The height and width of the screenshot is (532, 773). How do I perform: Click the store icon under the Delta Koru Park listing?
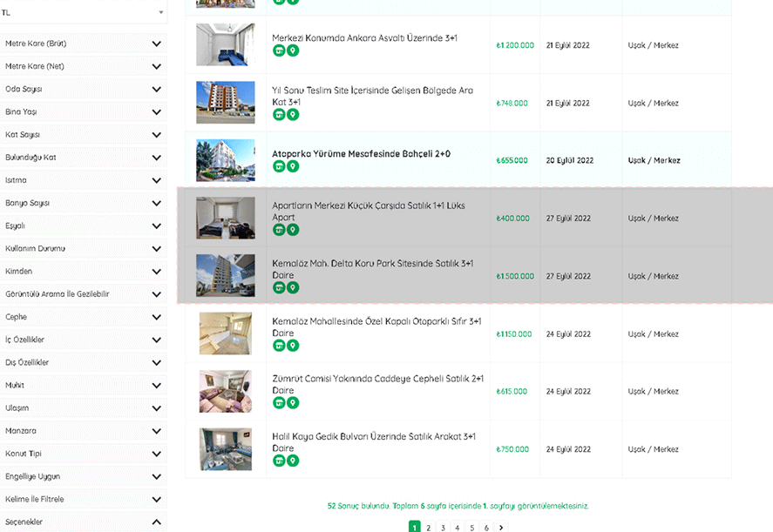(x=279, y=287)
